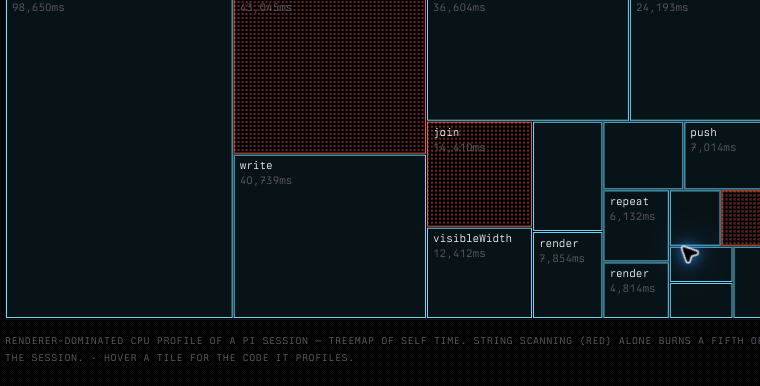This screenshot has height=386, width=760.
Task: Click unlabeled tile directly above render 7,854ms
Action: (568, 176)
